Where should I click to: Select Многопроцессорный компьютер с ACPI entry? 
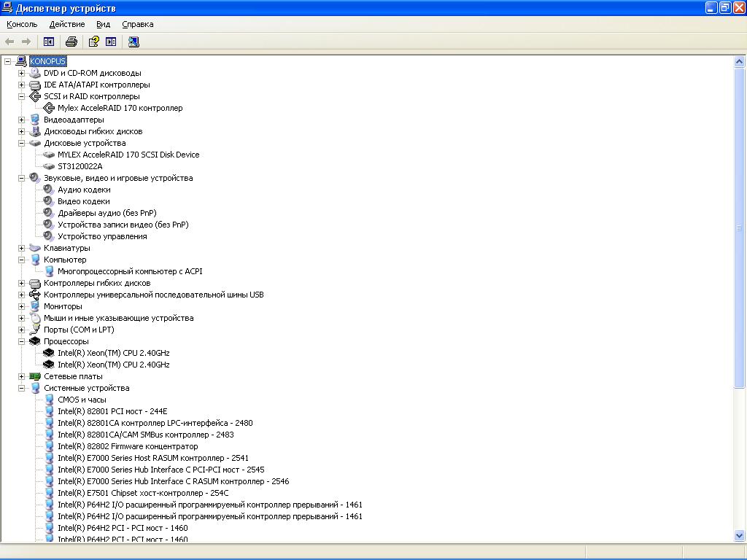(x=130, y=271)
